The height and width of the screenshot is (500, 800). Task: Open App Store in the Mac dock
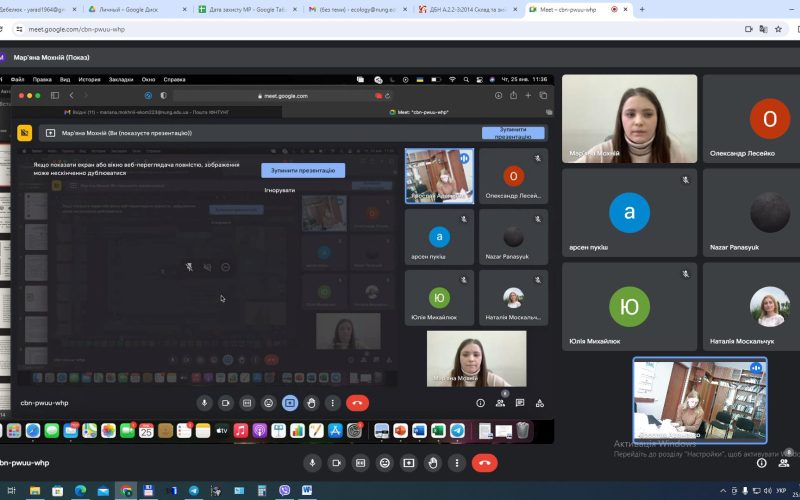pyautogui.click(x=335, y=431)
